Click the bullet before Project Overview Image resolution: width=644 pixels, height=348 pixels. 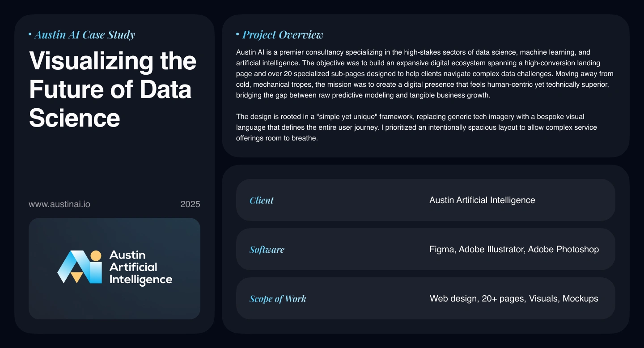(238, 34)
